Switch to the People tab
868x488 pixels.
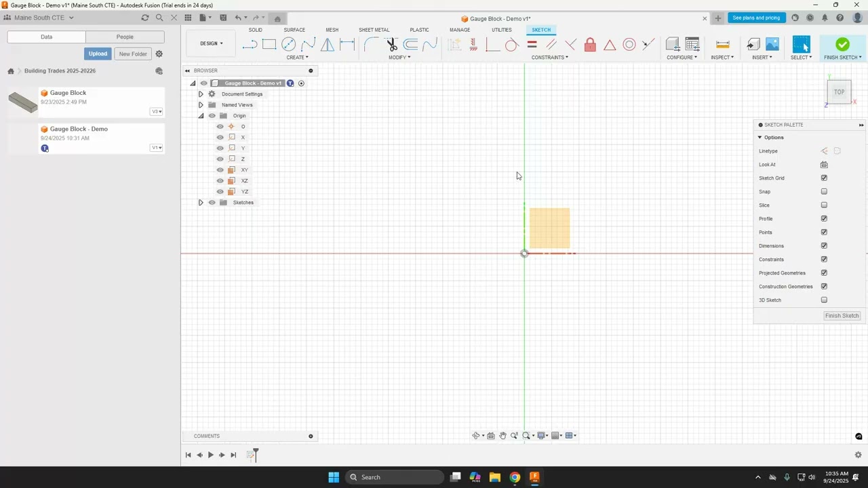pos(125,37)
